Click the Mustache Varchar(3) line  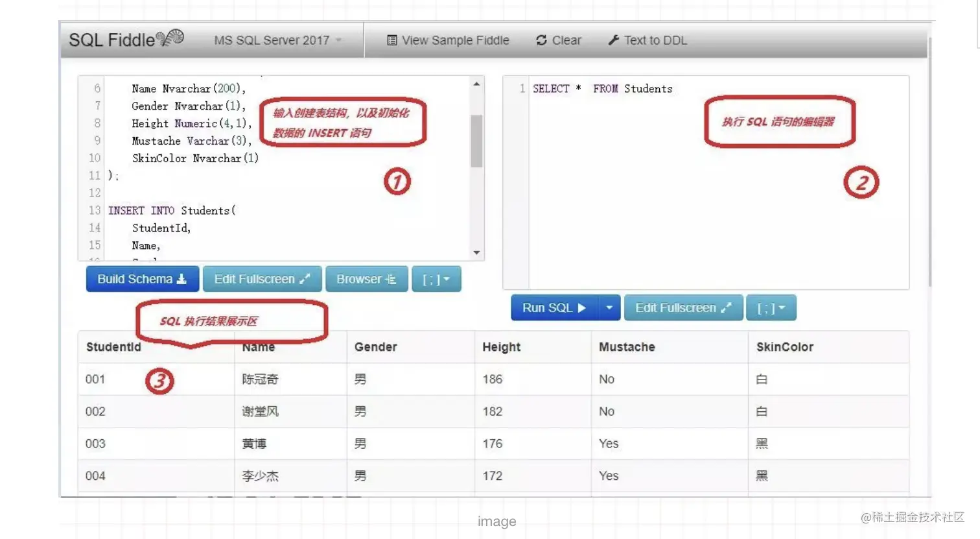click(192, 141)
